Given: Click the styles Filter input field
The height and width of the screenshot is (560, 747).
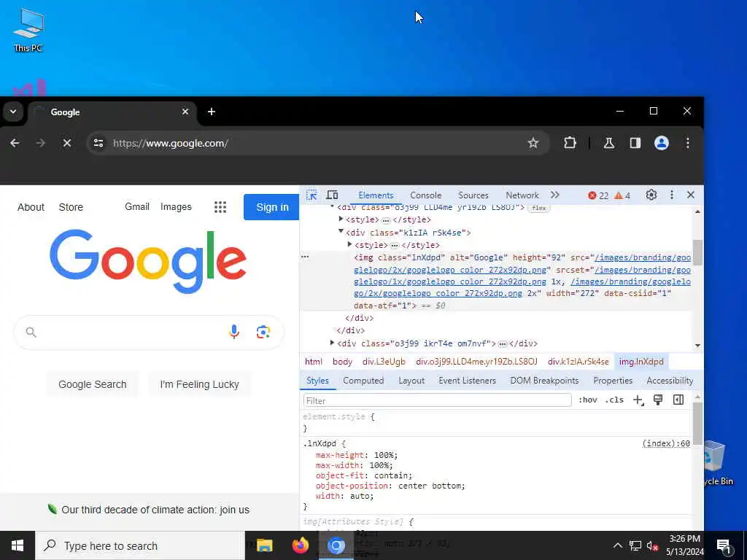Looking at the screenshot, I should pyautogui.click(x=438, y=400).
